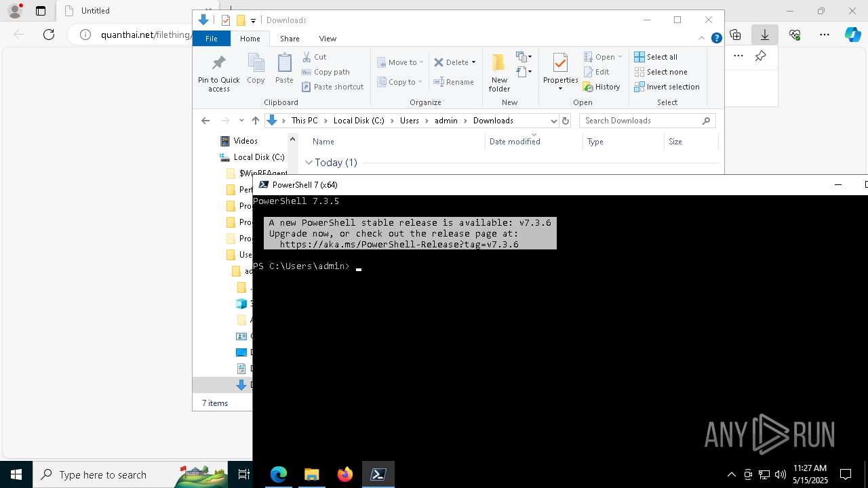This screenshot has height=488, width=868.
Task: Collapse the Today (1) group
Action: [309, 163]
